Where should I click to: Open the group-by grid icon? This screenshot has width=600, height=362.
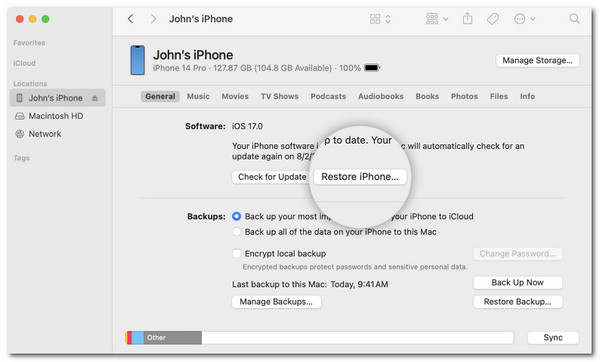[432, 18]
